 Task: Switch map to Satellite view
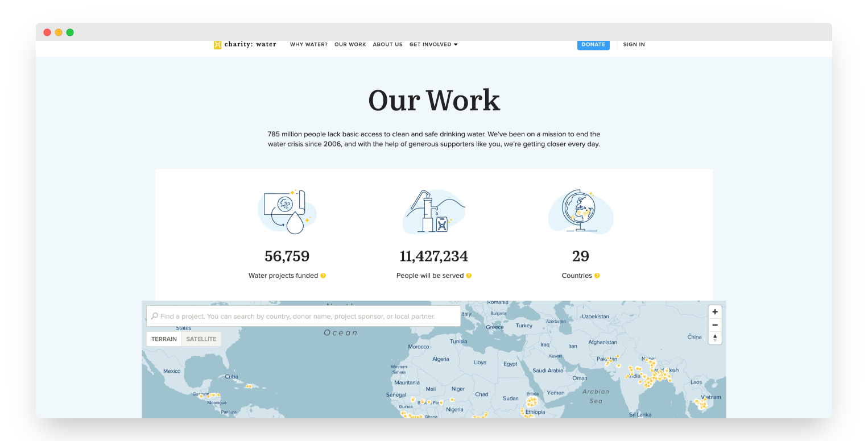(x=201, y=339)
